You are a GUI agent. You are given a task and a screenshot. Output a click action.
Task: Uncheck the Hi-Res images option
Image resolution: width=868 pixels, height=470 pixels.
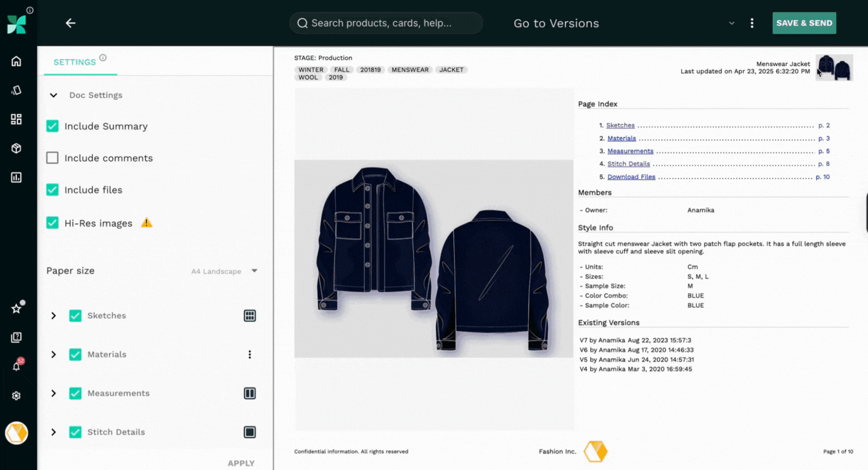52,222
